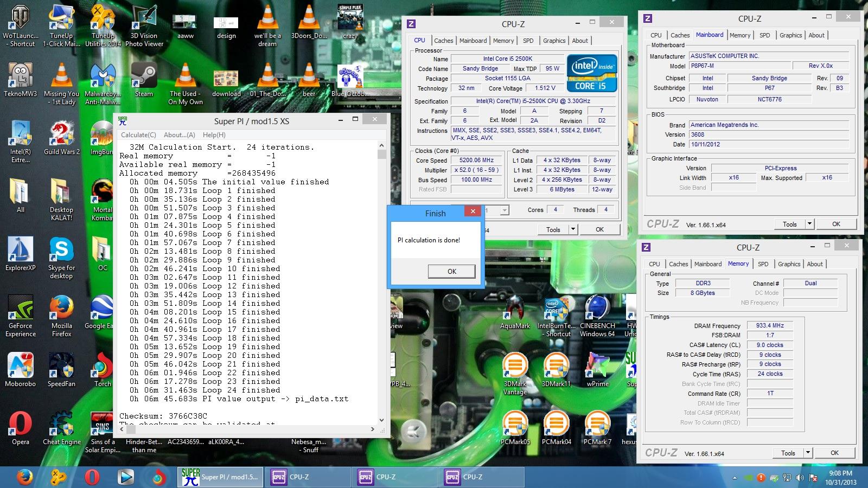This screenshot has height=488, width=868.
Task: Open TuneUp 1-Click Maintenance desktop icon
Action: click(x=61, y=25)
